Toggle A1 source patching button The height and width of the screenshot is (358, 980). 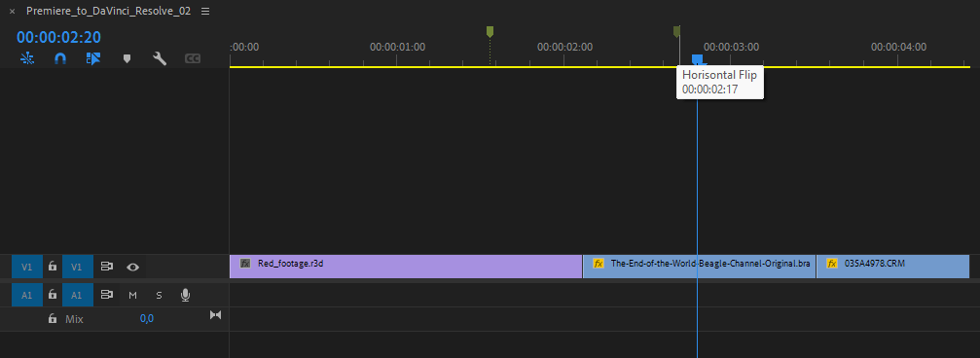click(27, 295)
